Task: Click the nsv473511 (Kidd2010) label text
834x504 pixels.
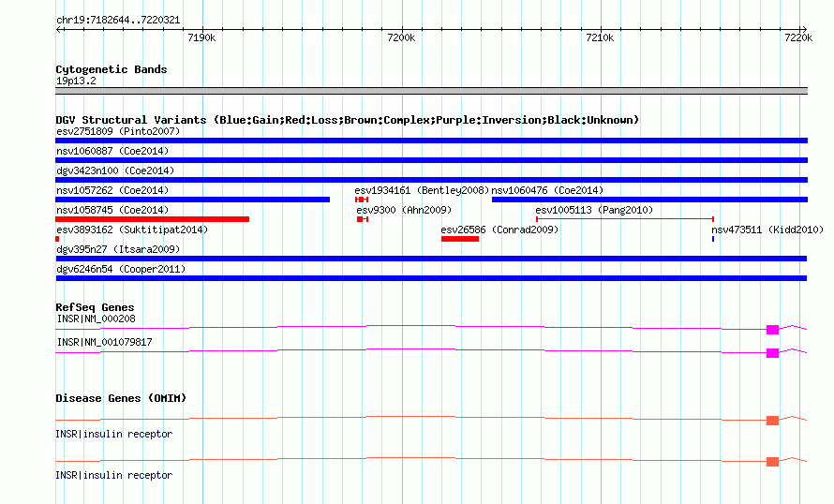Action: 767,230
